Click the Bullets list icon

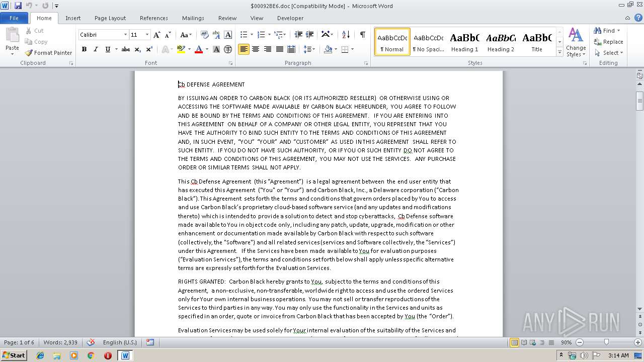244,35
